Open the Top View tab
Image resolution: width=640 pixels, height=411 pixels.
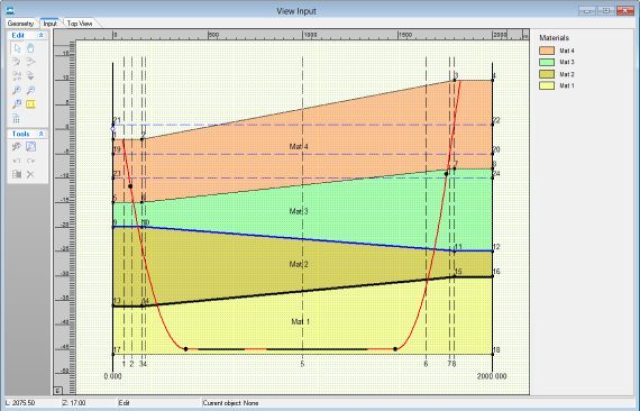80,24
